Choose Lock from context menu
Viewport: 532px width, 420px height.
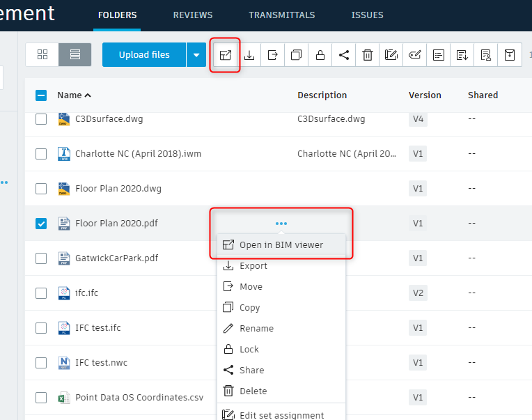point(281,350)
